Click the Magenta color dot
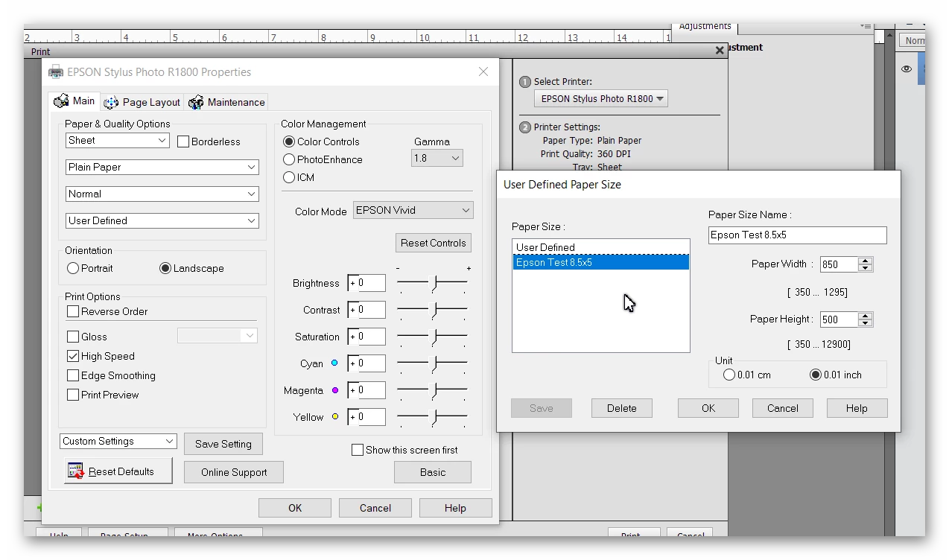949x560 pixels. click(334, 390)
